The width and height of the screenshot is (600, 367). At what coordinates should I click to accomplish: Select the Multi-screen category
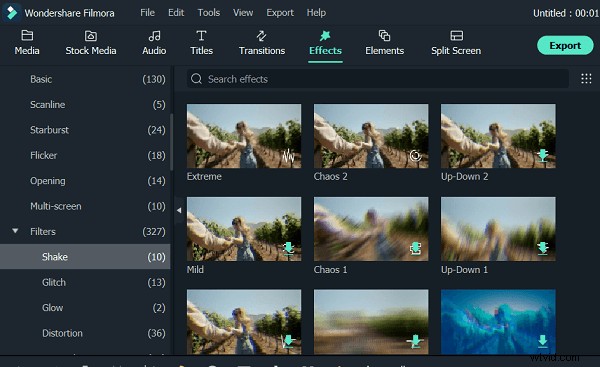(85, 206)
